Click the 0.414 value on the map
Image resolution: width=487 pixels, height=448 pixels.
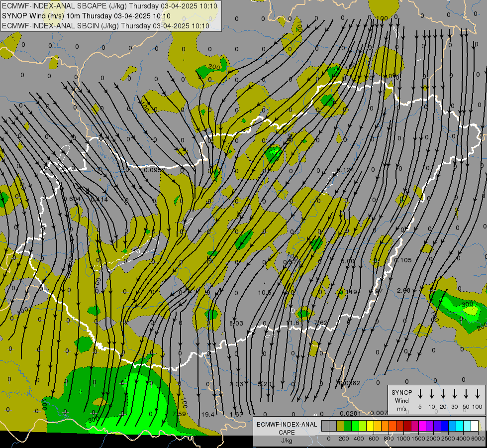99,199
